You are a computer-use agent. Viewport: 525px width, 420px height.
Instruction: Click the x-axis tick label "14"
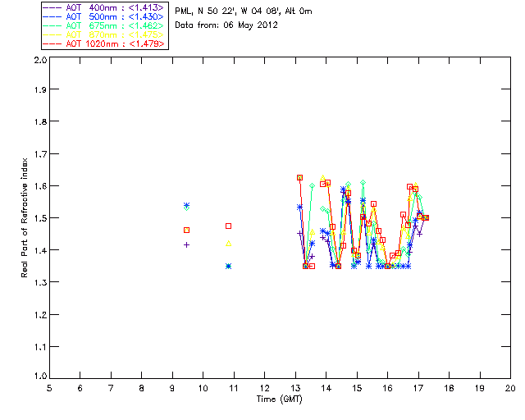coord(326,388)
